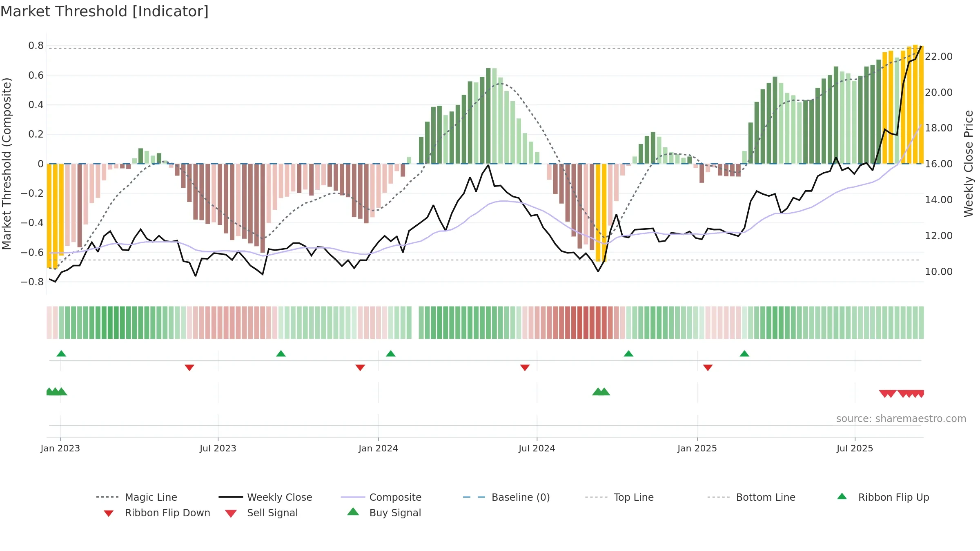Toggle the Ribbon Flip Up legend entry
Viewport: 980px width, 551px height.
click(883, 497)
